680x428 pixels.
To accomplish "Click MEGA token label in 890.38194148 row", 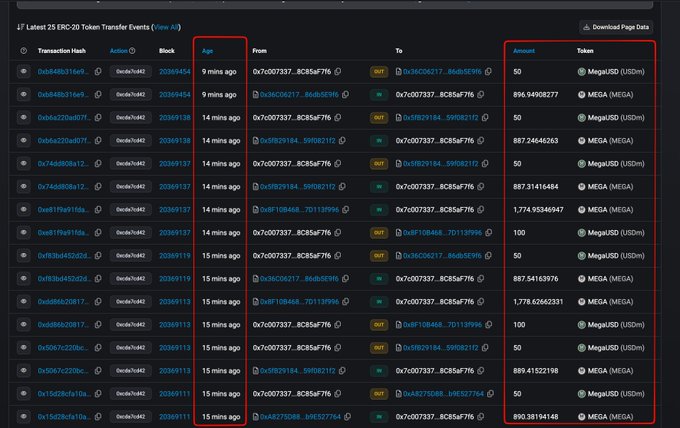I will click(610, 417).
